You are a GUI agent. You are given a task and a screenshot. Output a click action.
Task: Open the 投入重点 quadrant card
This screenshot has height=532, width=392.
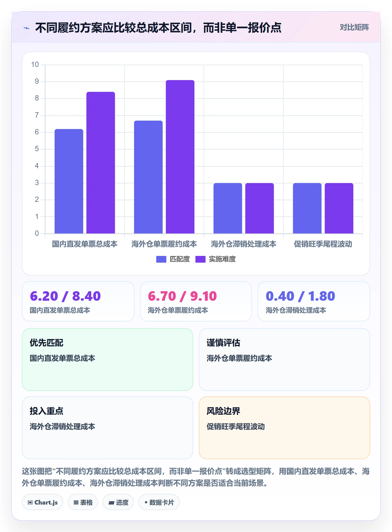pyautogui.click(x=108, y=428)
